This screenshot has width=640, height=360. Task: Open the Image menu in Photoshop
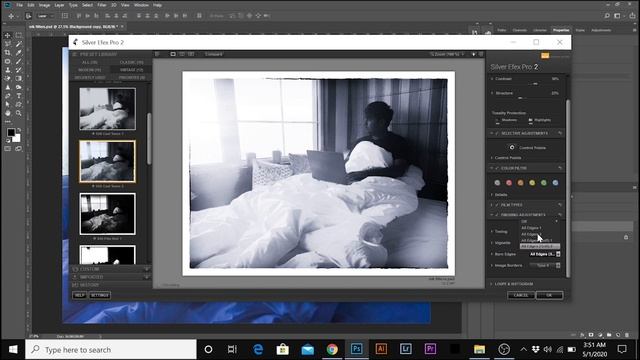coord(44,5)
